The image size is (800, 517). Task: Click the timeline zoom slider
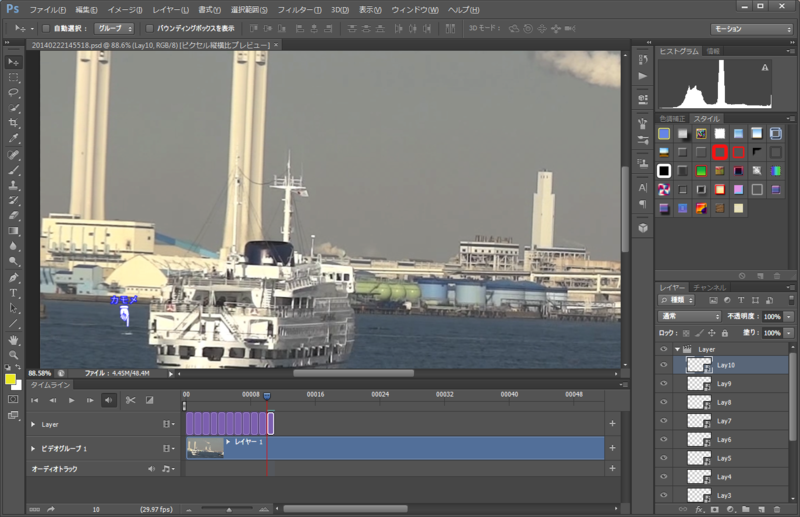[228, 509]
